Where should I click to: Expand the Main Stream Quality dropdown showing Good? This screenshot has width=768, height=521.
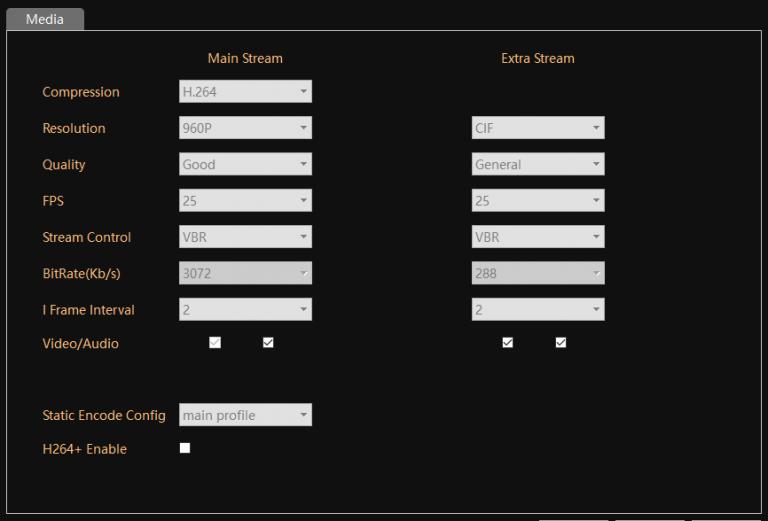tap(245, 165)
